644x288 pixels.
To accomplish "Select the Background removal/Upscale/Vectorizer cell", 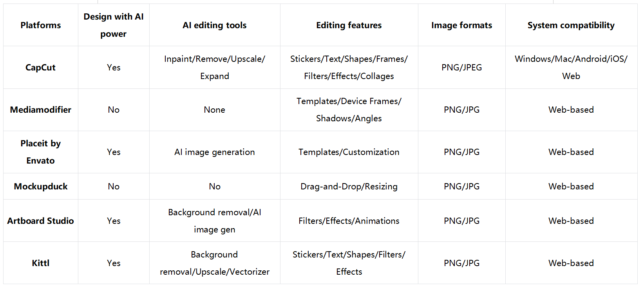I will (x=215, y=263).
